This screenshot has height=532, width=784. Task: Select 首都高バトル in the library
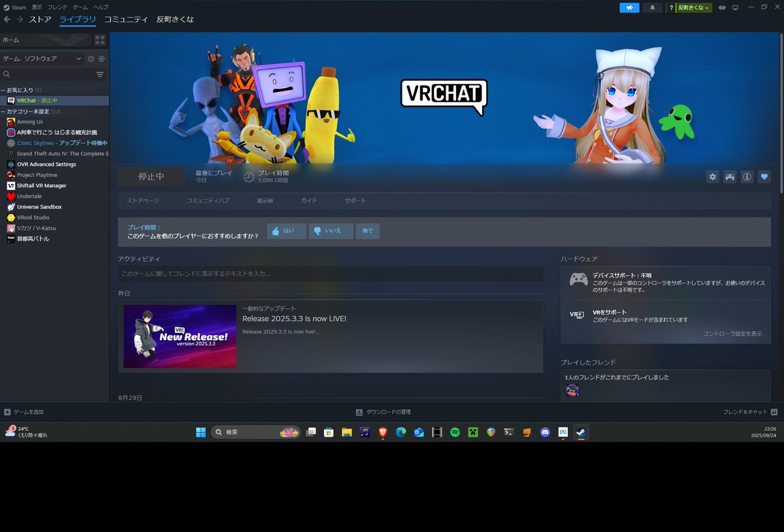54,239
